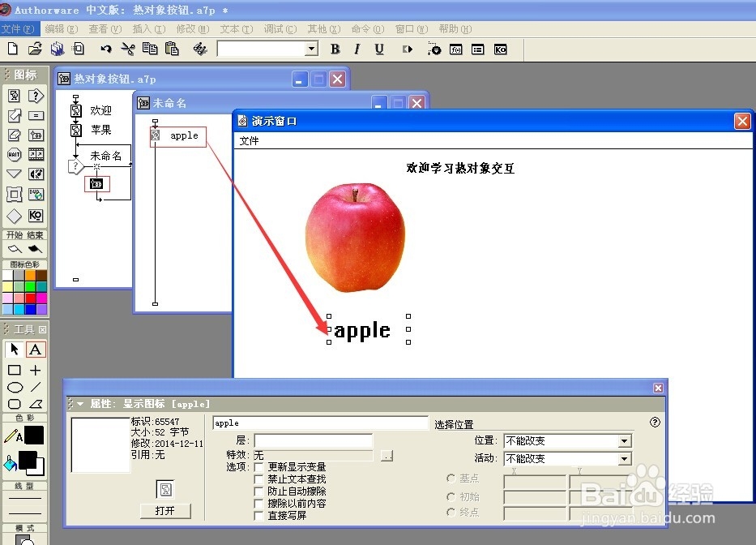The height and width of the screenshot is (545, 756).
Task: Enable 防止自动擦除 in the properties panel
Action: [x=258, y=491]
